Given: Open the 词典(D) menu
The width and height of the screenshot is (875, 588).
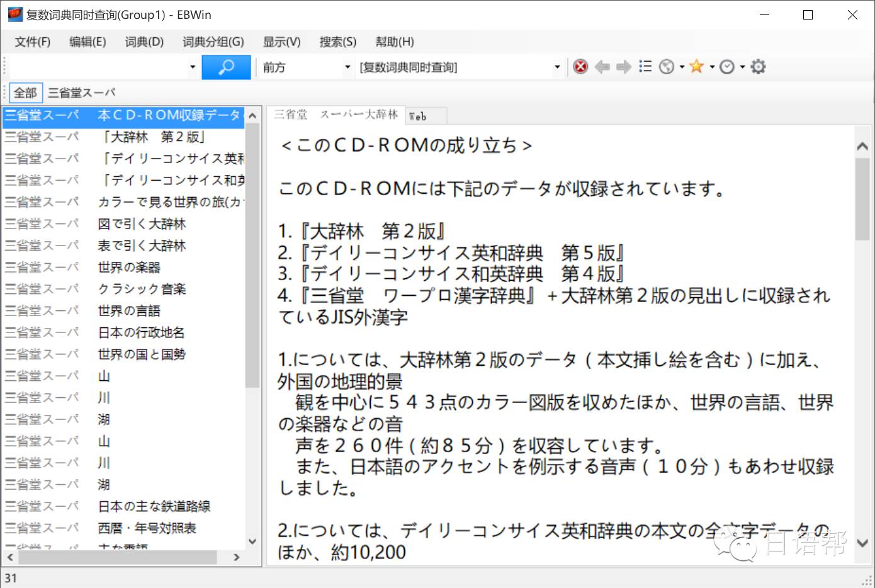Looking at the screenshot, I should [144, 42].
